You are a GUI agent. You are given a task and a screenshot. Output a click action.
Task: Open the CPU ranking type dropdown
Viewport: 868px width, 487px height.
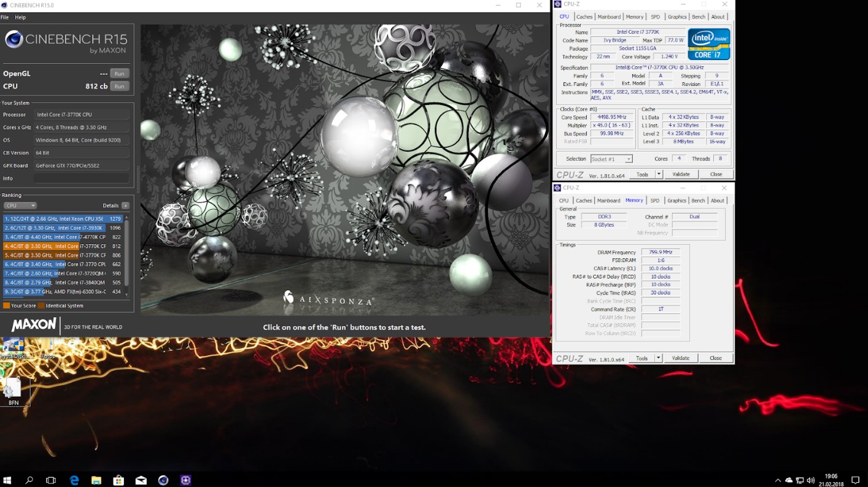(x=20, y=205)
